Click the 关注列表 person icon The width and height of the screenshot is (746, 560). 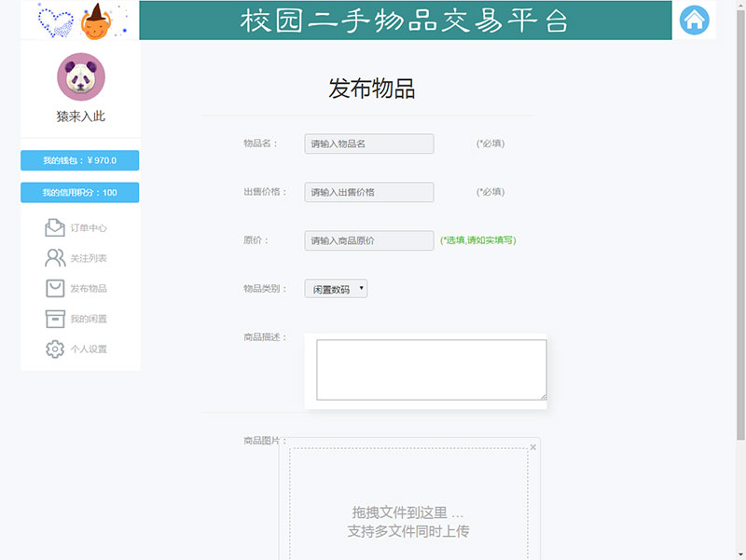pos(57,258)
